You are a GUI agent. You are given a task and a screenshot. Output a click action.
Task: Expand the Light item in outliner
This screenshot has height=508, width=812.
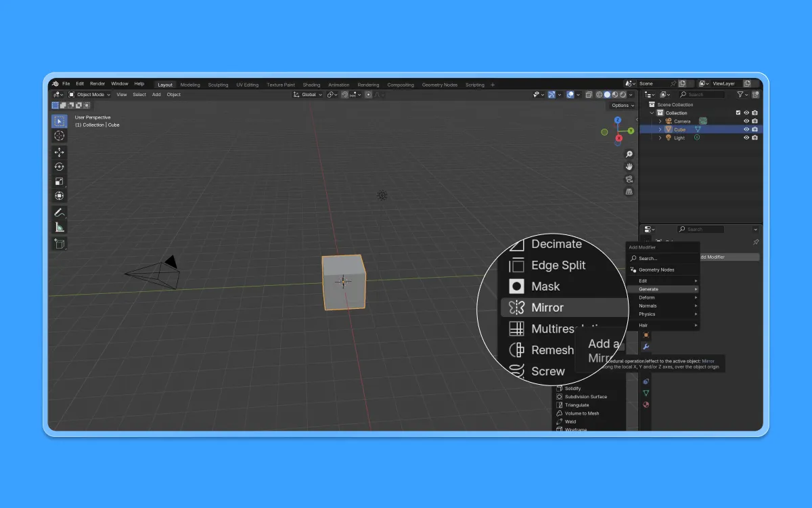pos(660,137)
